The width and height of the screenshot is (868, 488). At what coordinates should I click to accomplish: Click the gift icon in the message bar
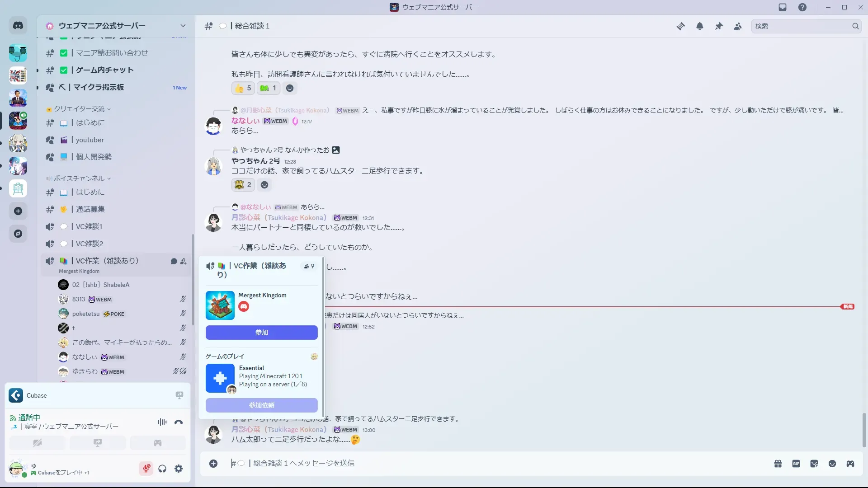(778, 464)
